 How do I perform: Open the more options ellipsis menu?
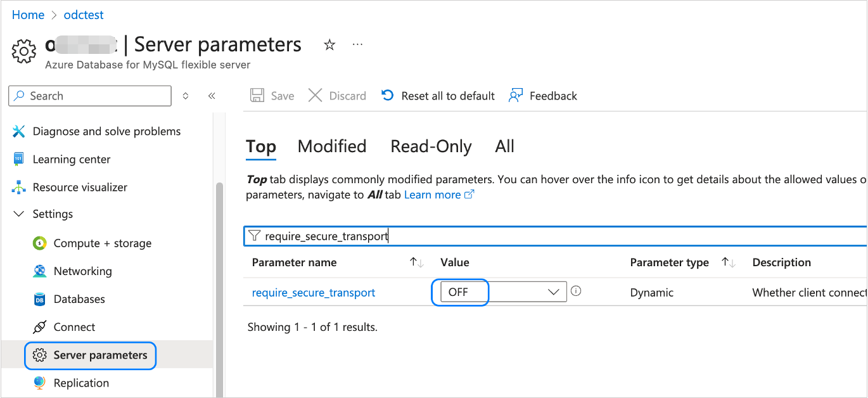[x=357, y=45]
